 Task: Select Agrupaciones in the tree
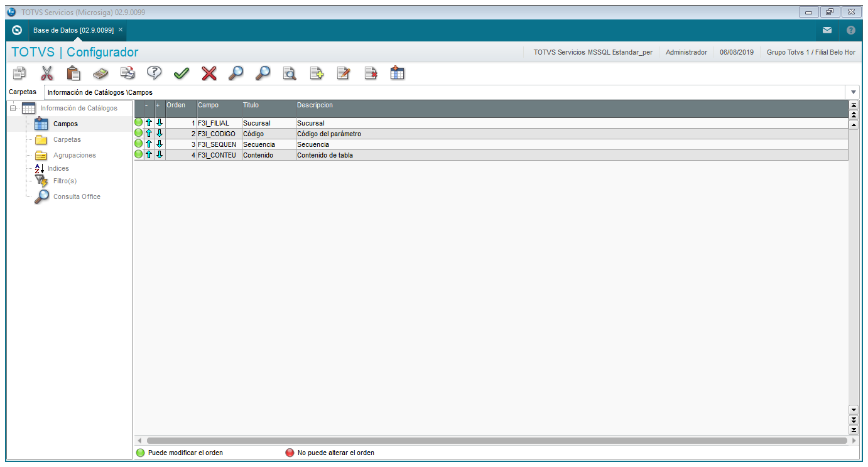74,155
